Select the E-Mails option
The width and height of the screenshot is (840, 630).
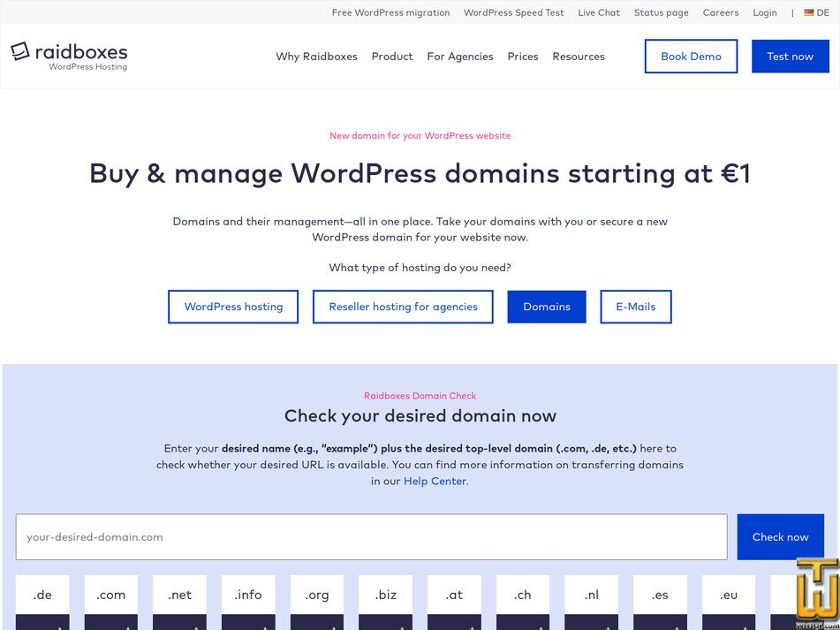pyautogui.click(x=635, y=307)
